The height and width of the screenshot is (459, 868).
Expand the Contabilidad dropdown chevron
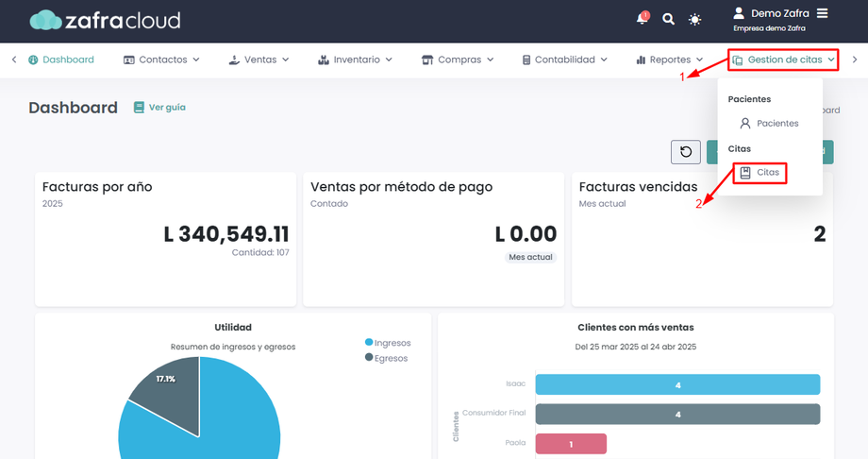[604, 59]
